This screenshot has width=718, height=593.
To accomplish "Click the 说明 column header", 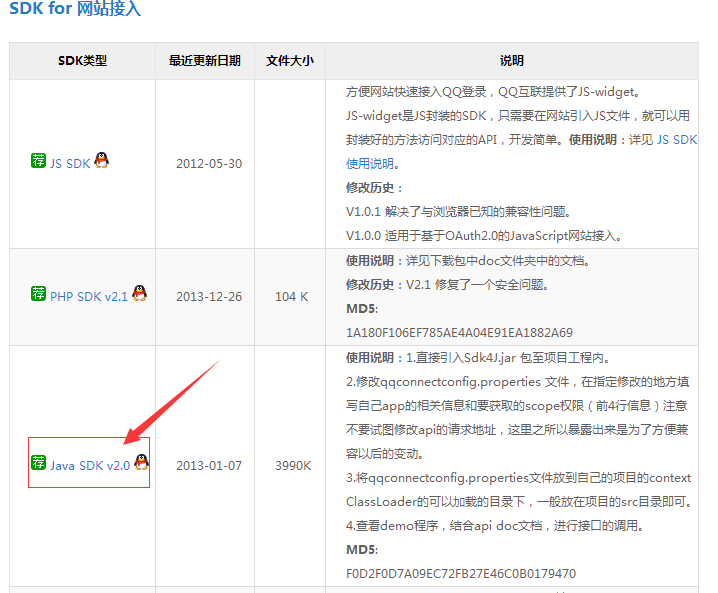I will 512,61.
